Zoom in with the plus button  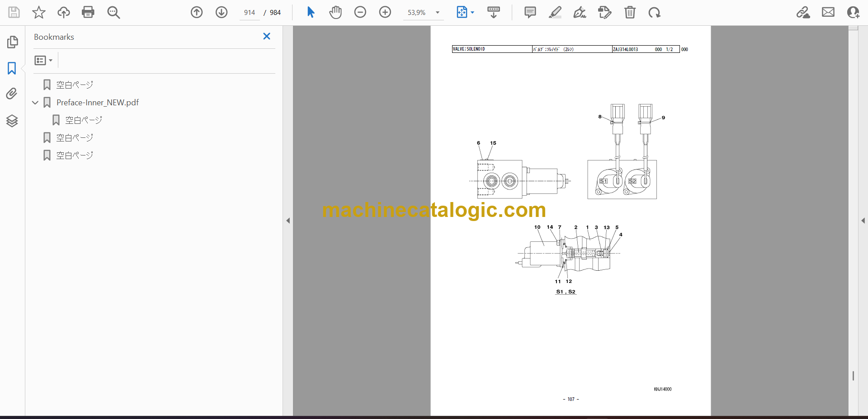(x=385, y=12)
